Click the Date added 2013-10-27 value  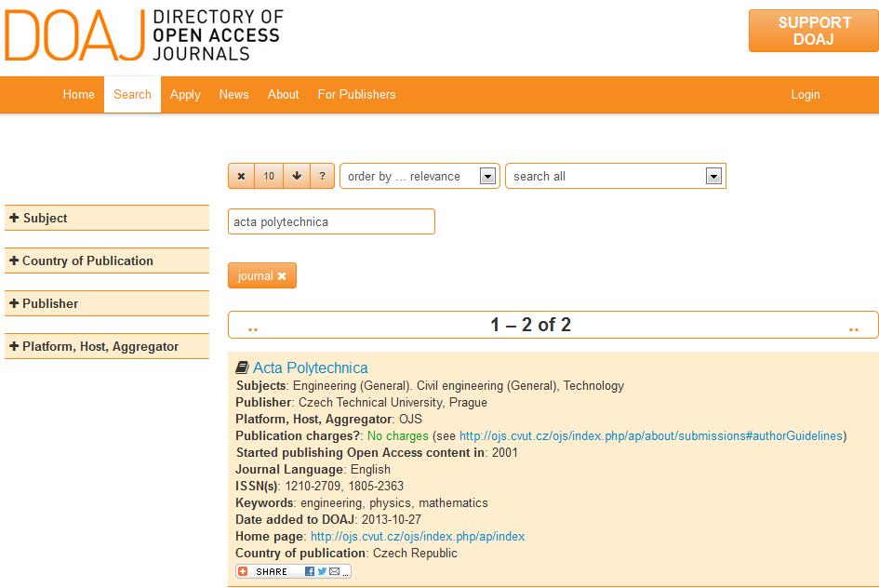(392, 519)
